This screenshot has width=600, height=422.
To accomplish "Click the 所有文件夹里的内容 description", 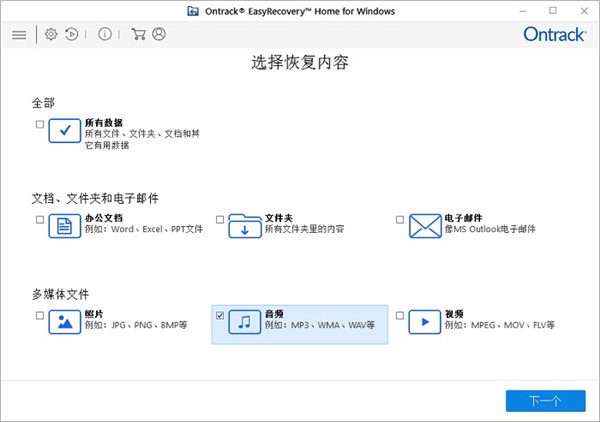I will (305, 229).
